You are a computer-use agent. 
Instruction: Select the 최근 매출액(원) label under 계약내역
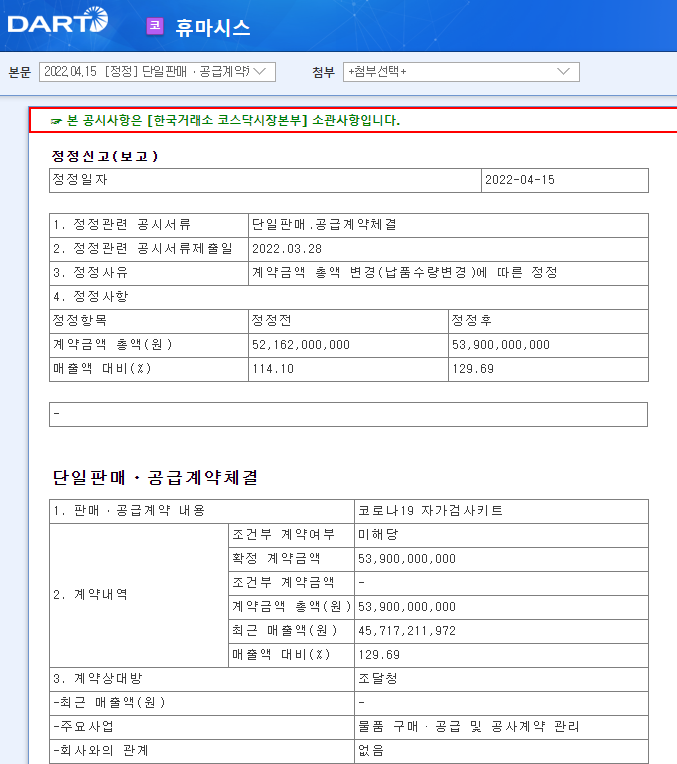point(291,631)
